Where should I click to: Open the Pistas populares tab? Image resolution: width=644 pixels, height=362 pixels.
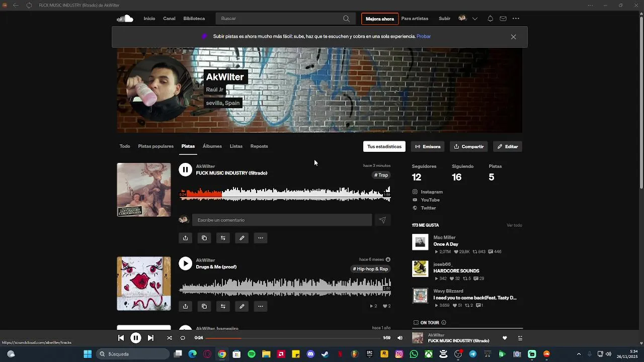click(x=156, y=146)
